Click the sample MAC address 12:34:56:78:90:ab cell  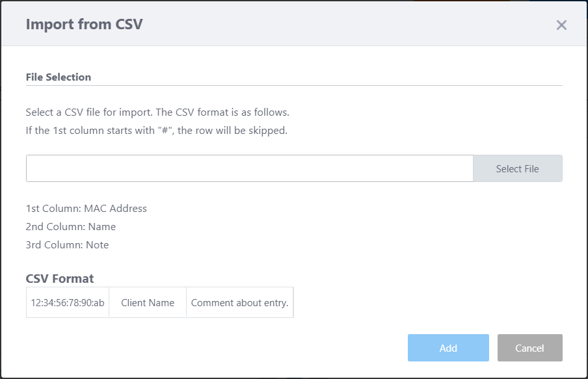point(68,302)
